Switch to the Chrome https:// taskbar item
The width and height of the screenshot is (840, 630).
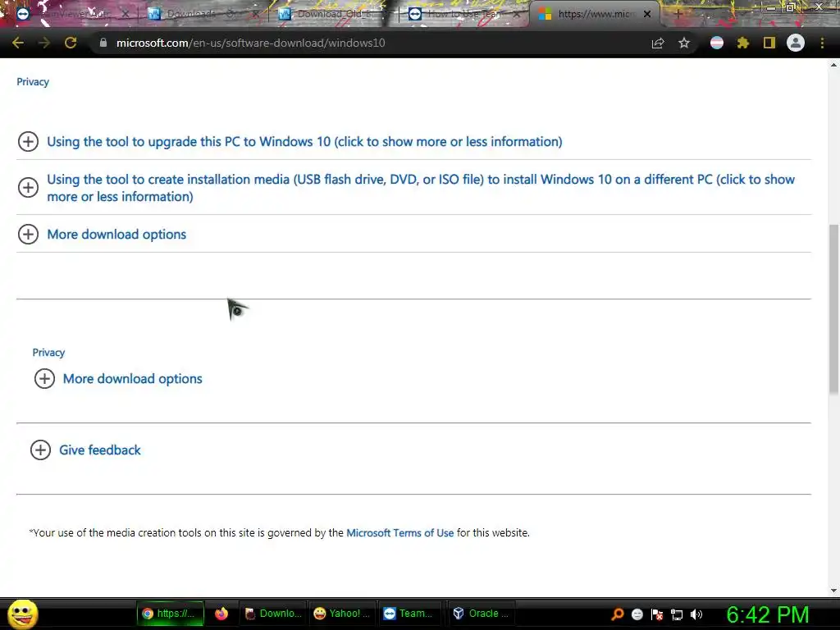click(x=170, y=614)
